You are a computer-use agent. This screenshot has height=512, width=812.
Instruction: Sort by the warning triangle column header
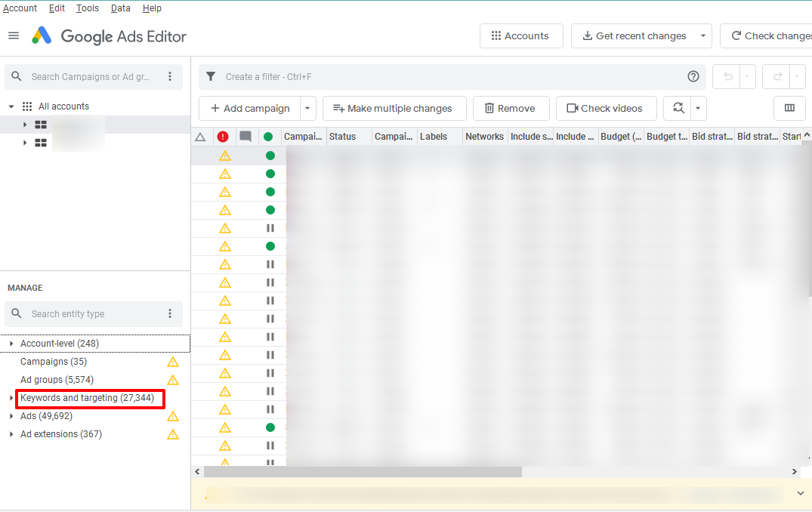pyautogui.click(x=200, y=137)
